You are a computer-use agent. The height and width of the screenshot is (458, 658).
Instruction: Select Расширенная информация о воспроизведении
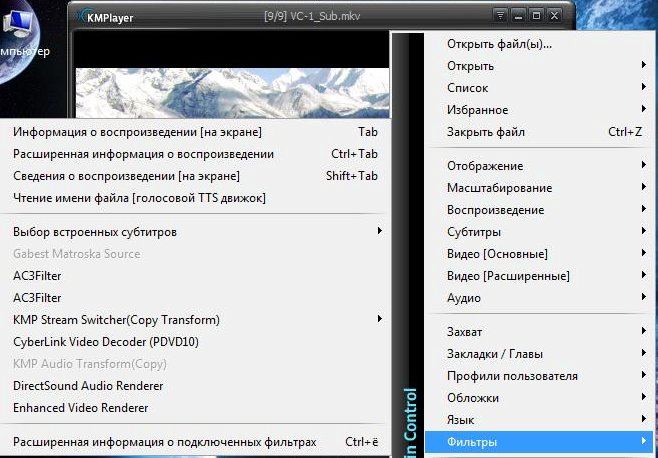pyautogui.click(x=195, y=154)
